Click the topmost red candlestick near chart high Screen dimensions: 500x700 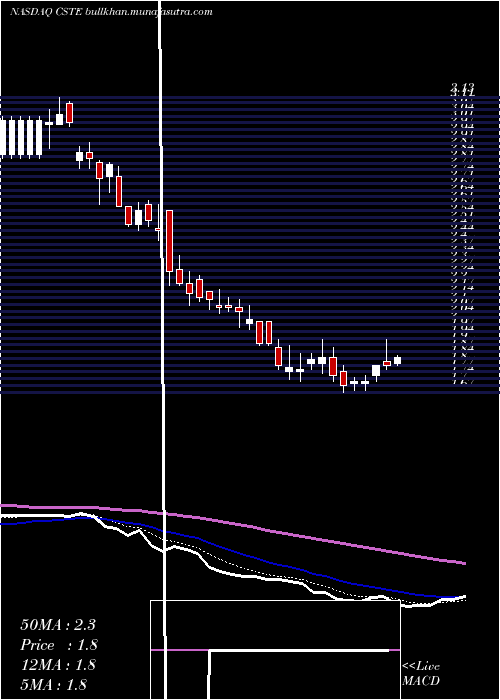point(69,113)
